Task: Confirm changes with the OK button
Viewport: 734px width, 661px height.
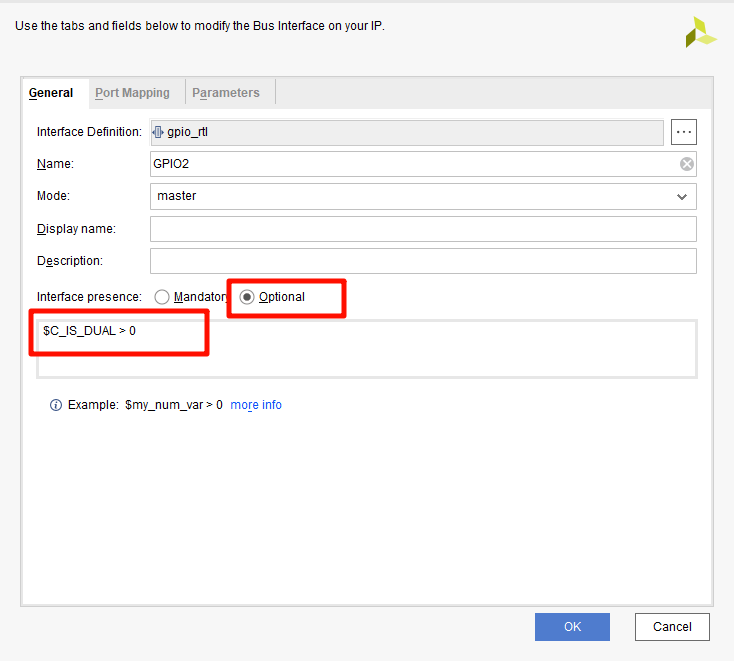Action: click(572, 626)
